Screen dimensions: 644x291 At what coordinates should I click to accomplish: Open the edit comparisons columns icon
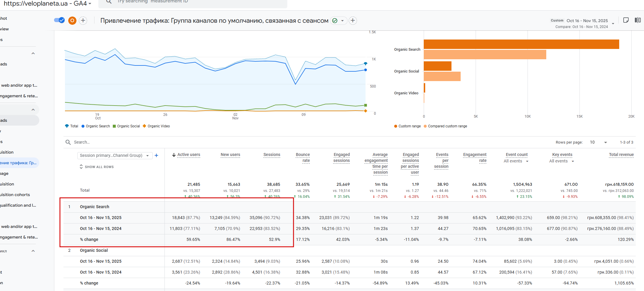pos(638,20)
